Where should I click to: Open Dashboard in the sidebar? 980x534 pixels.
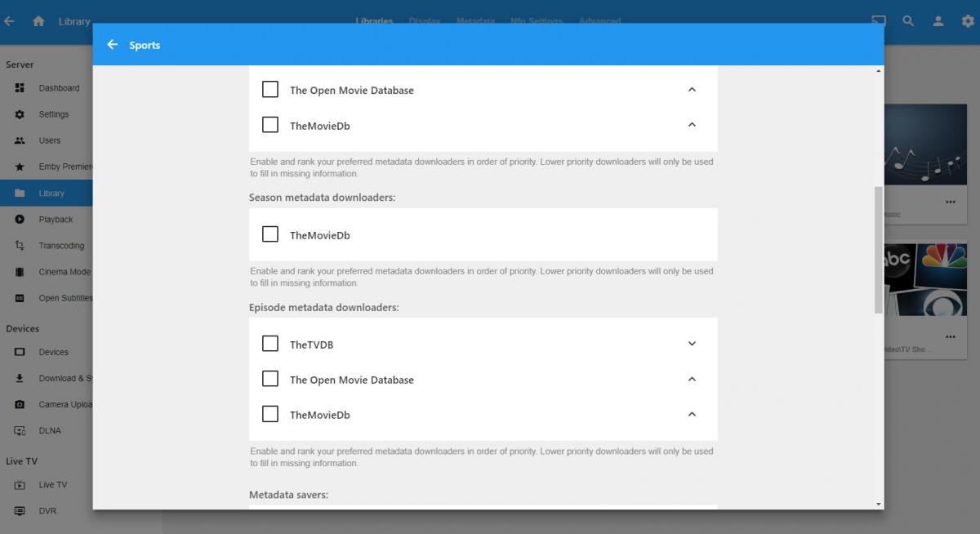(59, 88)
